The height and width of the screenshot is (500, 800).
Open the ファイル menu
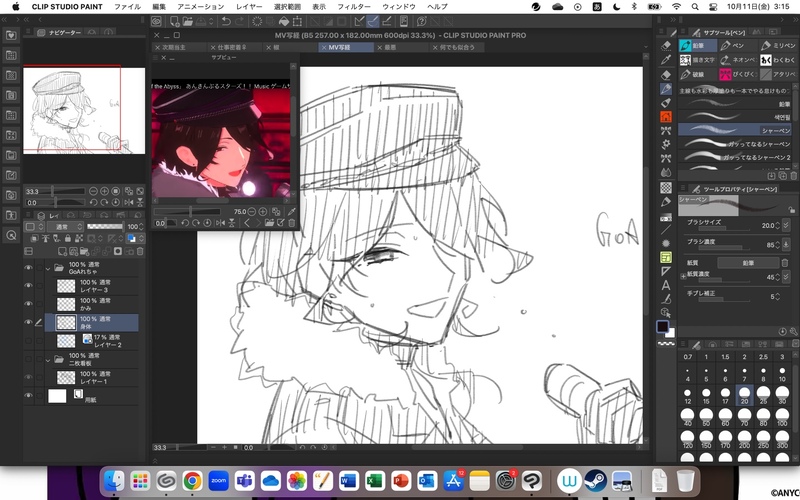(x=128, y=7)
